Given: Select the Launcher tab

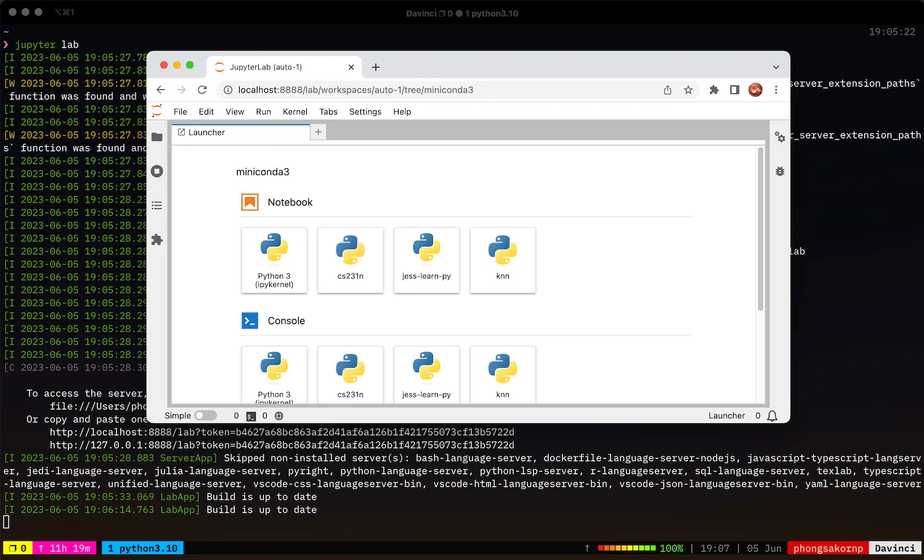Looking at the screenshot, I should (241, 132).
